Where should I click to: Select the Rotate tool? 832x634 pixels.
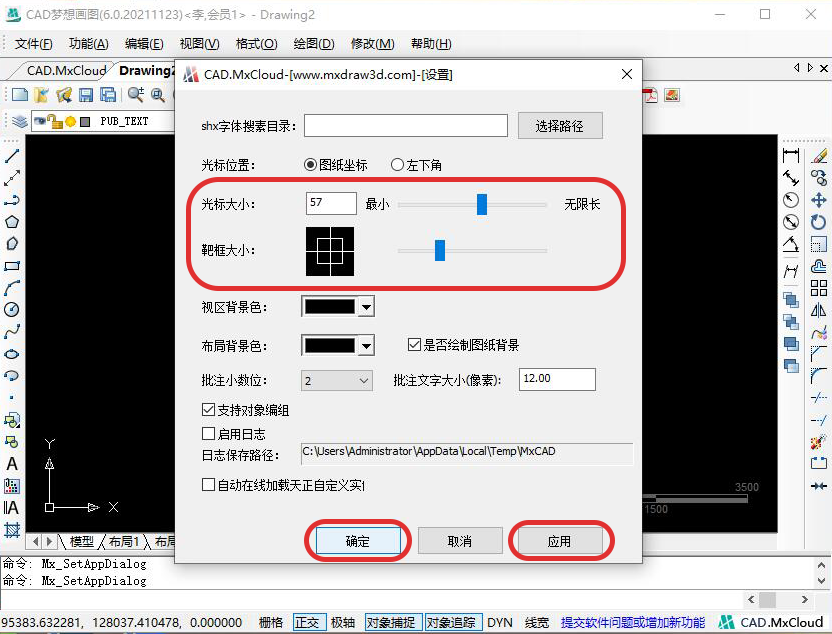[819, 222]
